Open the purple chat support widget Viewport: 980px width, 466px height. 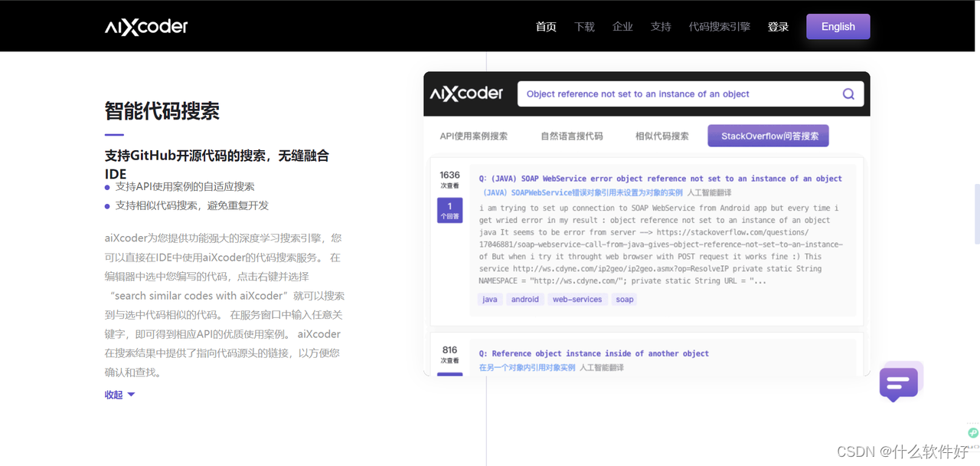point(900,382)
